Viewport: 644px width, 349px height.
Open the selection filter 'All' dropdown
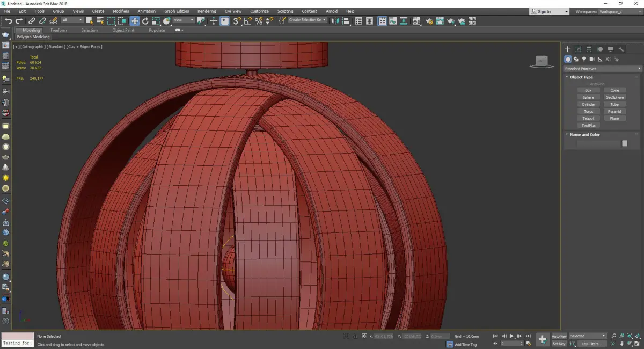click(72, 20)
